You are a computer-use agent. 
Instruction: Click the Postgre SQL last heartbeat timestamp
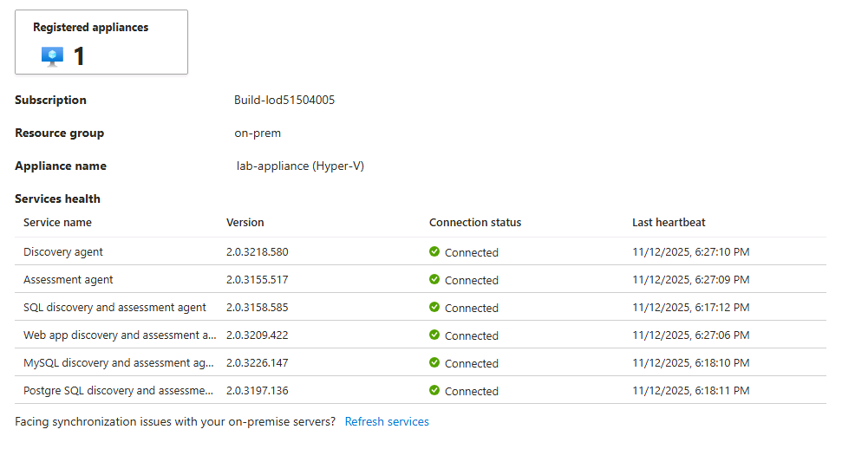click(691, 391)
